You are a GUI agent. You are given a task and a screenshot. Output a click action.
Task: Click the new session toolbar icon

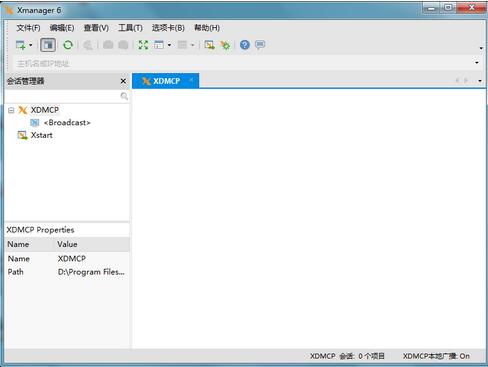(21, 45)
